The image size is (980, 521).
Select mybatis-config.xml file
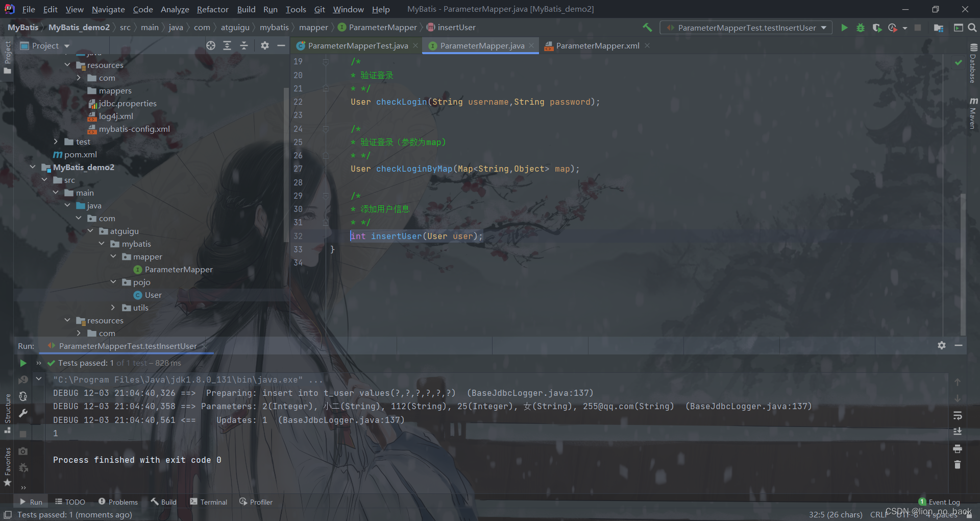click(x=134, y=129)
